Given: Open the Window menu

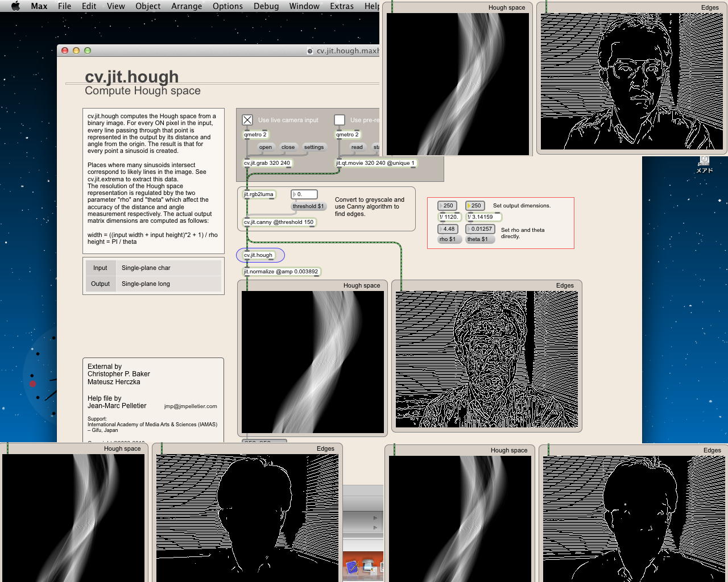Looking at the screenshot, I should [x=304, y=6].
